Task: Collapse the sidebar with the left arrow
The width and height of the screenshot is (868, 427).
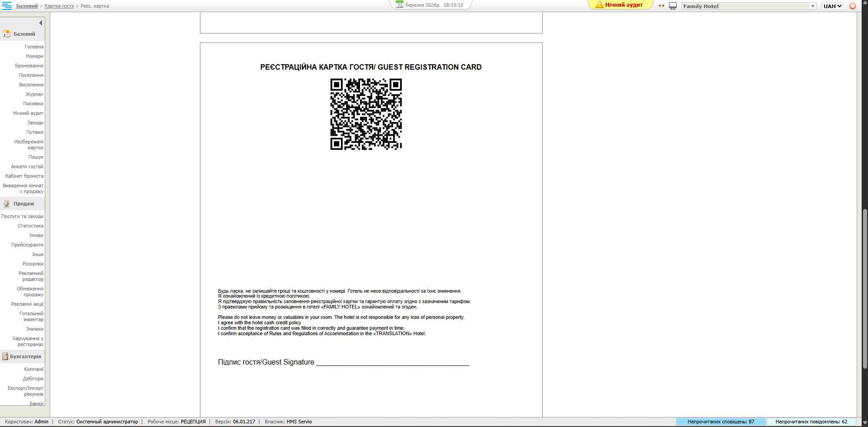Action: pos(41,23)
